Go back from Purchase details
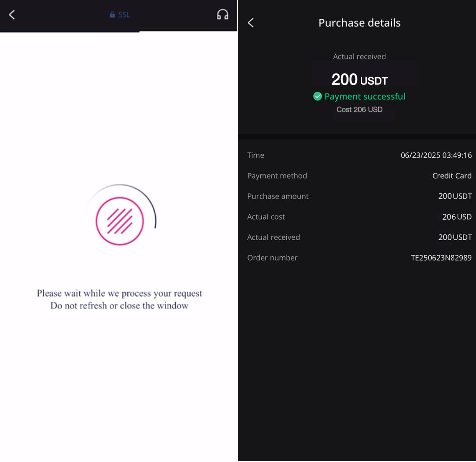Viewport: 476px width, 462px height. click(251, 23)
